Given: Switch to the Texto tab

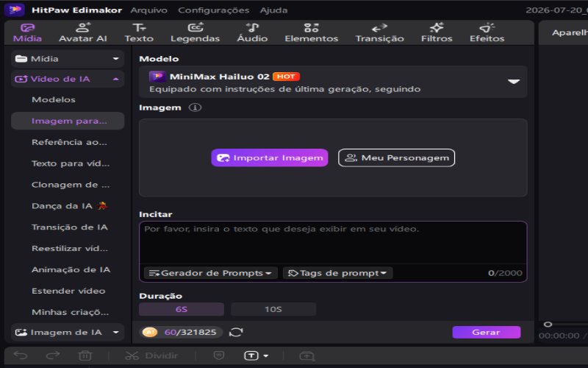Looking at the screenshot, I should click(x=139, y=32).
